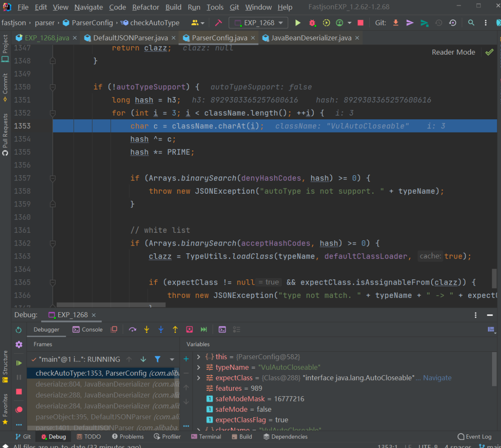Screen dimensions: 501x448
Task: Stop the process with the toolbar red square
Action: click(360, 23)
